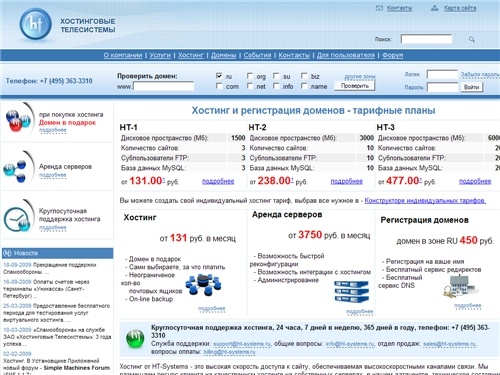This screenshot has height=375, width=500.
Task: Click the sitemap icon beside Карта сайта
Action: pos(435,8)
